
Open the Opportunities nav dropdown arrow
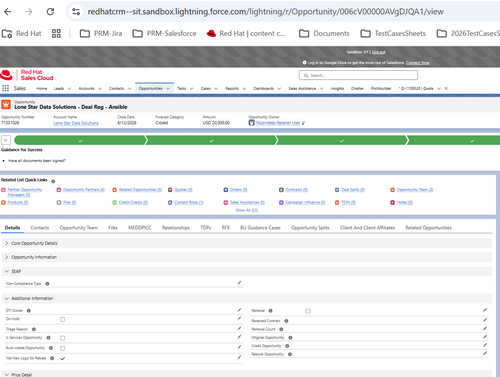[168, 89]
